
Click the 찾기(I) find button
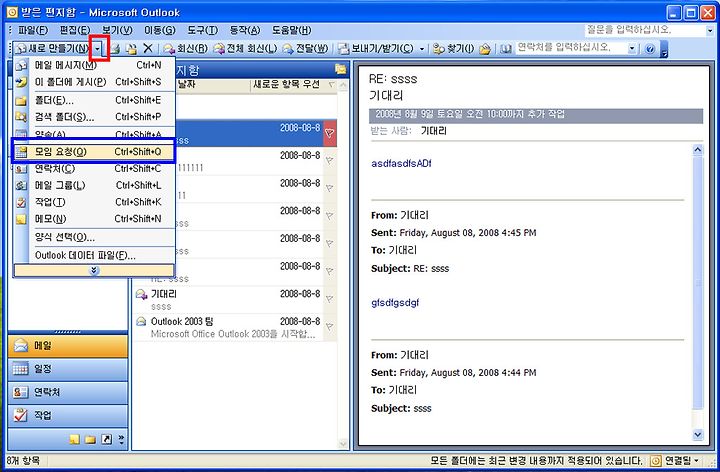click(x=454, y=48)
